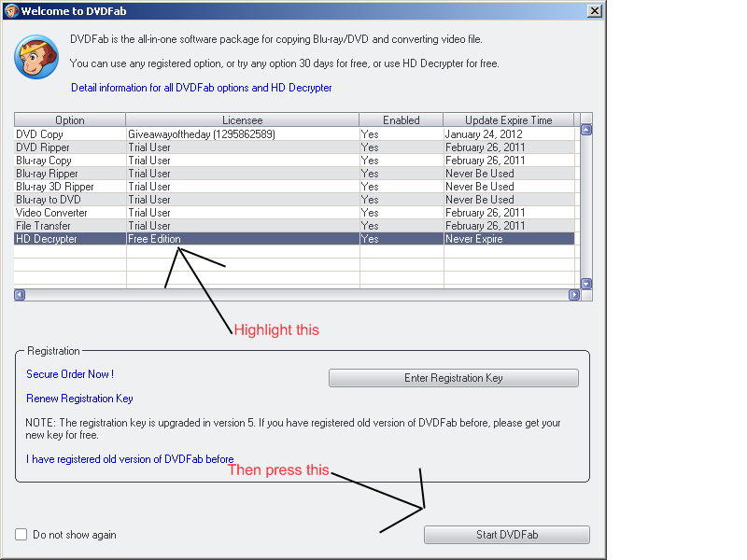
Task: Select the Blu-ray Ripper option row
Action: [294, 174]
